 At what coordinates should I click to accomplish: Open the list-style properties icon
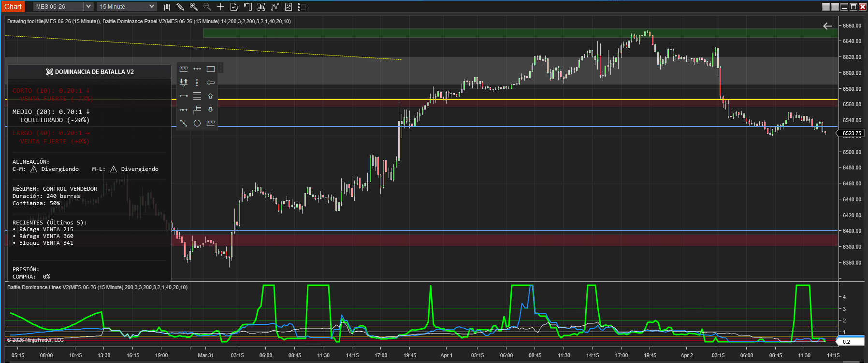point(302,7)
